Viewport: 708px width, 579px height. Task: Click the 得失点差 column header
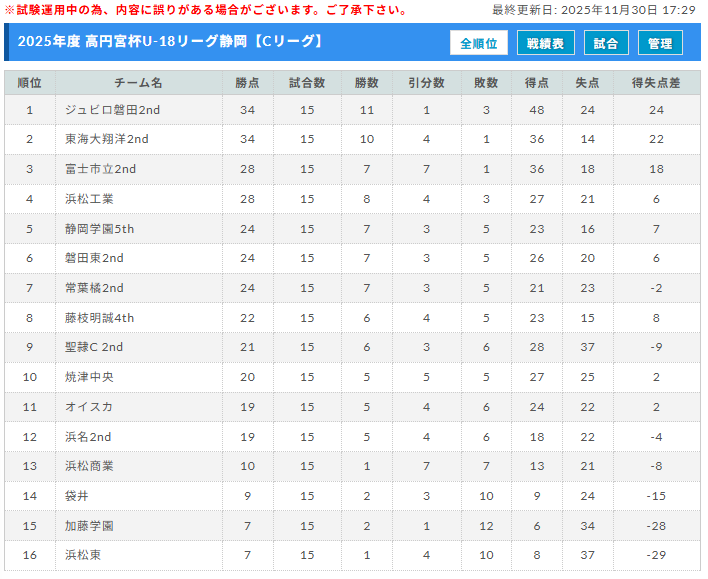[x=656, y=83]
